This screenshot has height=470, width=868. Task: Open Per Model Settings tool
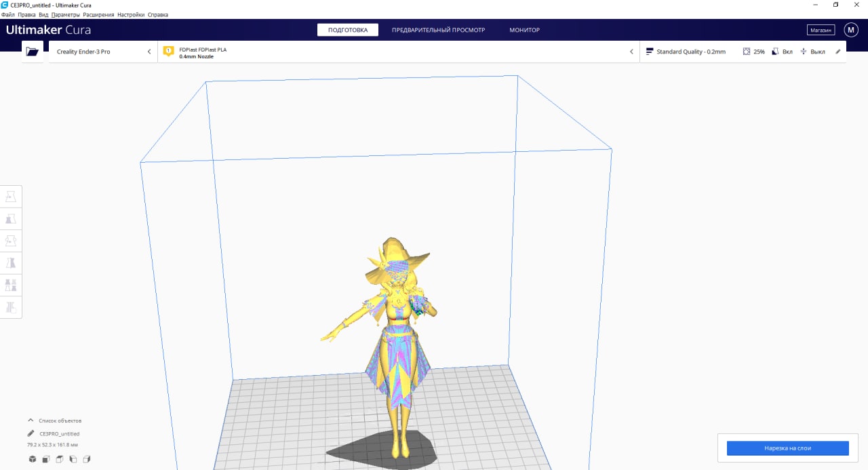tap(11, 285)
